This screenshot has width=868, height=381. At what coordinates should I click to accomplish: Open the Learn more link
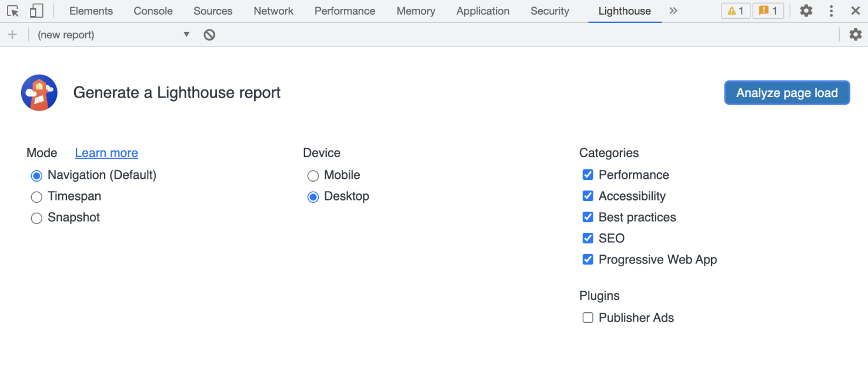click(x=106, y=153)
